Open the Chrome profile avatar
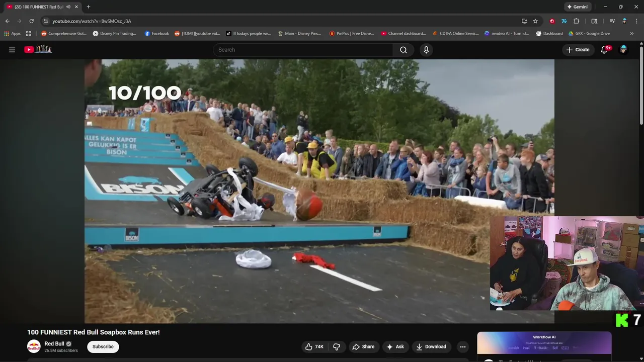644x362 pixels. (624, 21)
